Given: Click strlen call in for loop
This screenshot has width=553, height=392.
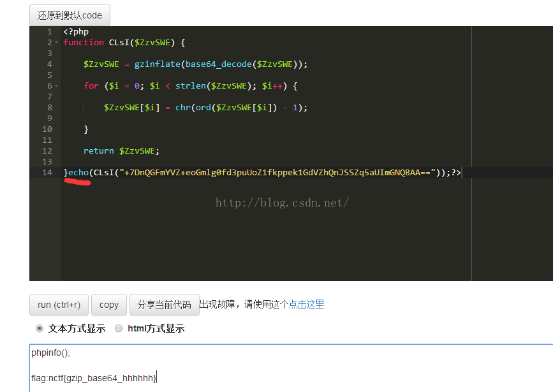Looking at the screenshot, I should point(191,85).
